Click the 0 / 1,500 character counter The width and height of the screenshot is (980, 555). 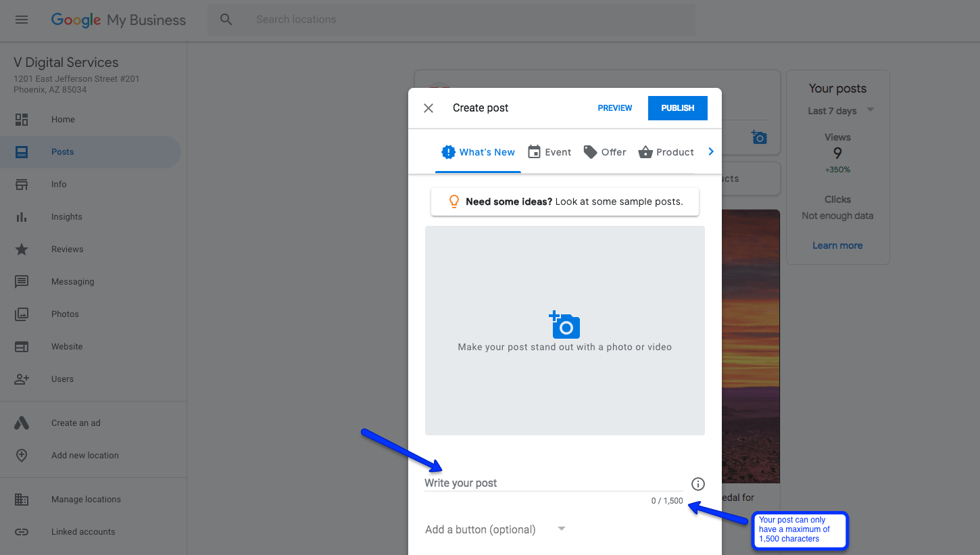[667, 502]
